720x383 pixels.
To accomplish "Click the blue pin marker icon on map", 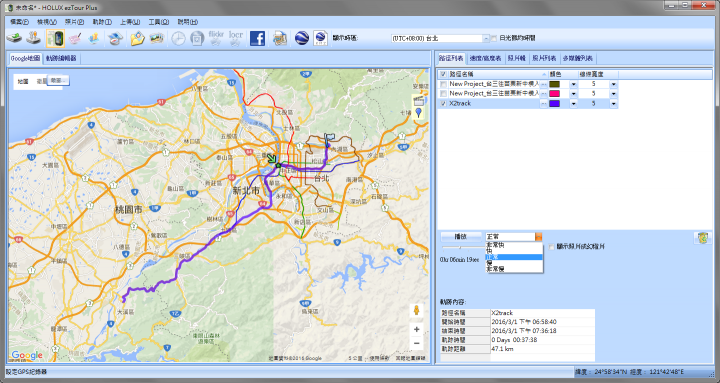I will click(x=418, y=113).
